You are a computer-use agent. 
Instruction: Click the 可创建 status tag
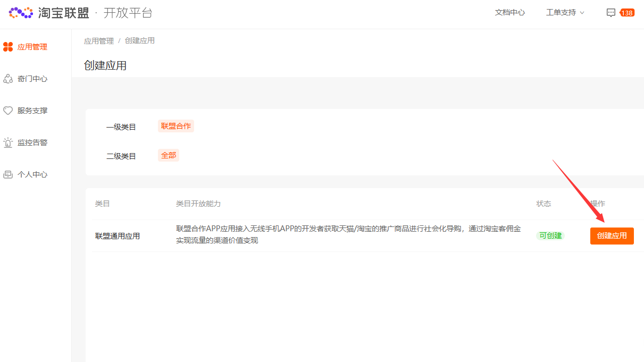point(550,235)
